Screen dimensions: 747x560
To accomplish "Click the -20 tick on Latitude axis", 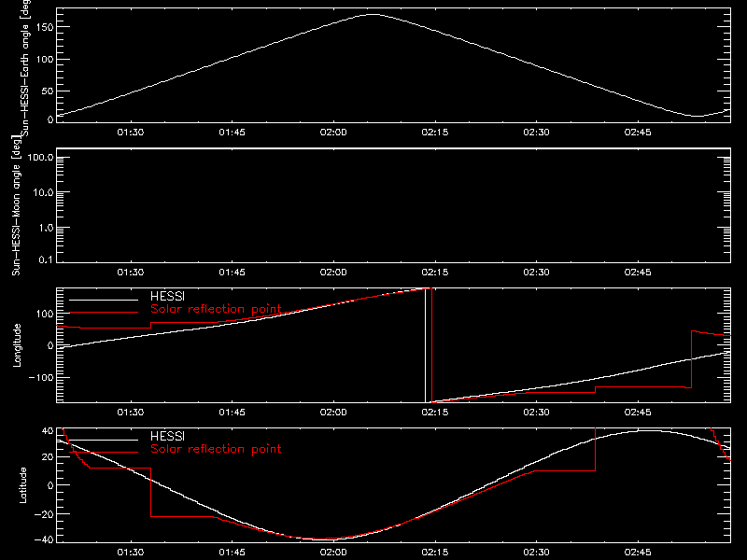I will coord(44,514).
